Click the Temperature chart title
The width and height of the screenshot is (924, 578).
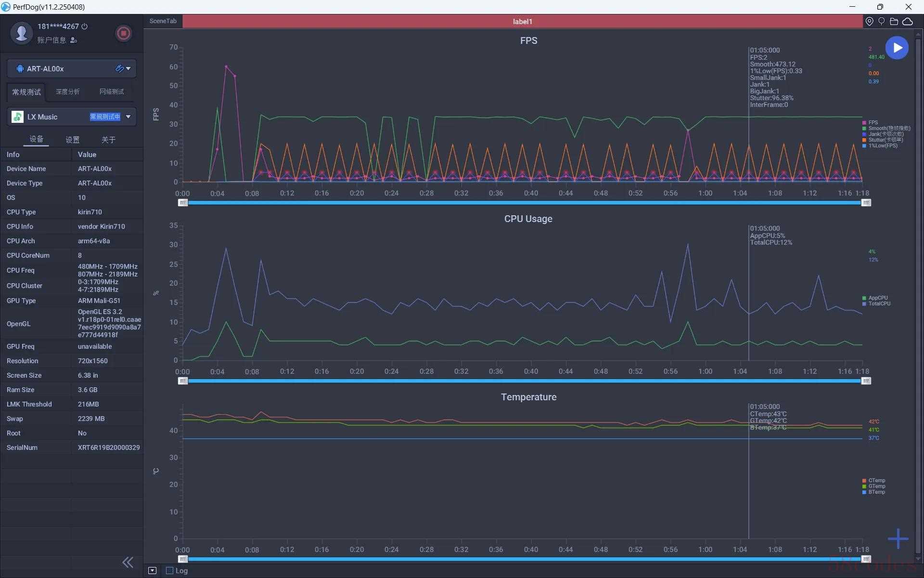528,397
